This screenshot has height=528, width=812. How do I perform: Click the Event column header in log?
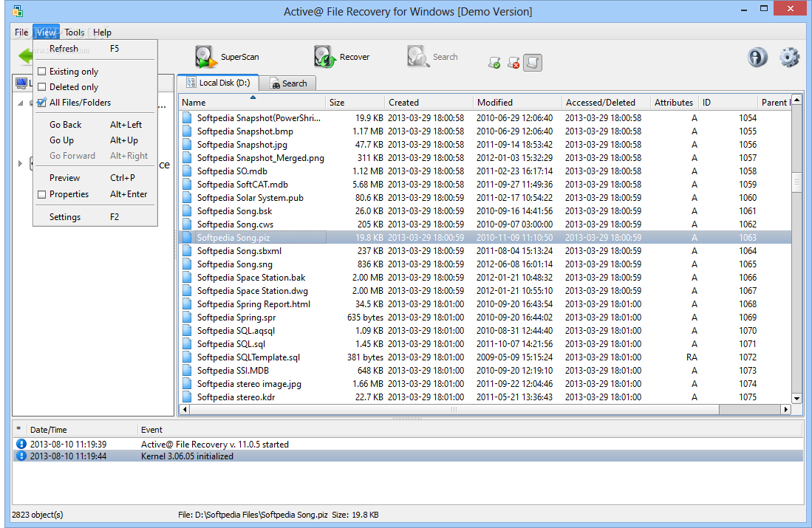470,430
